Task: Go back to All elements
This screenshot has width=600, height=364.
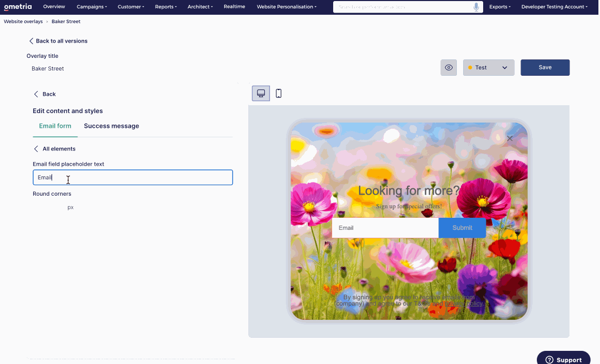Action: click(55, 149)
